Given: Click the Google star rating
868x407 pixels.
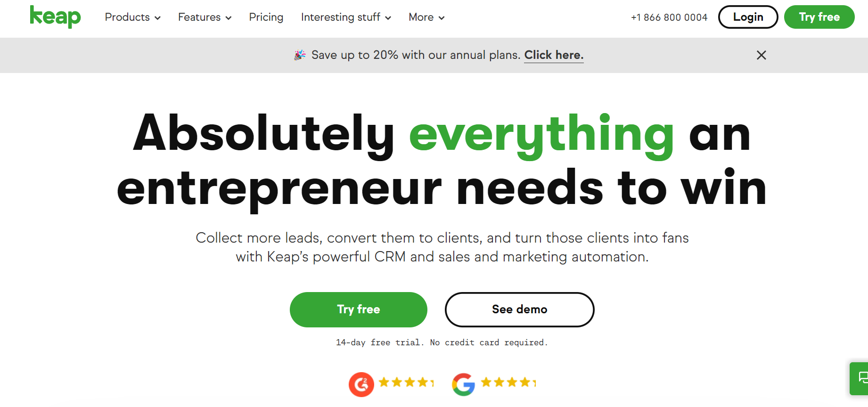Looking at the screenshot, I should (x=508, y=382).
